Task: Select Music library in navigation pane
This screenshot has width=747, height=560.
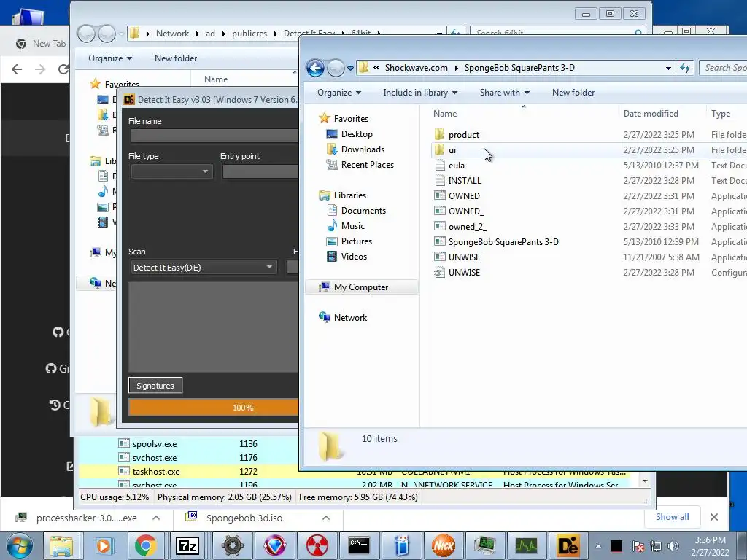Action: click(x=352, y=226)
